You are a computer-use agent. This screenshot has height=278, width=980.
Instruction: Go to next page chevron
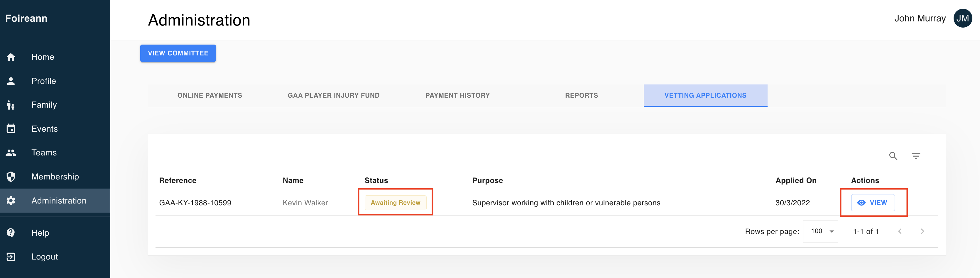point(922,231)
